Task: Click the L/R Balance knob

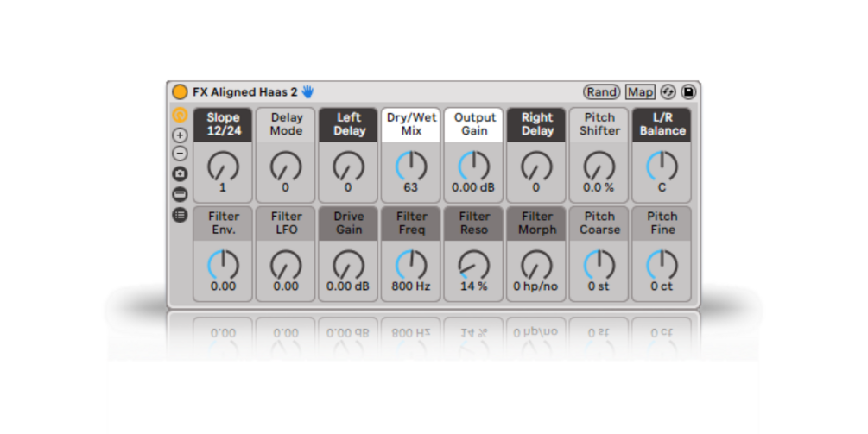Action: tap(662, 166)
